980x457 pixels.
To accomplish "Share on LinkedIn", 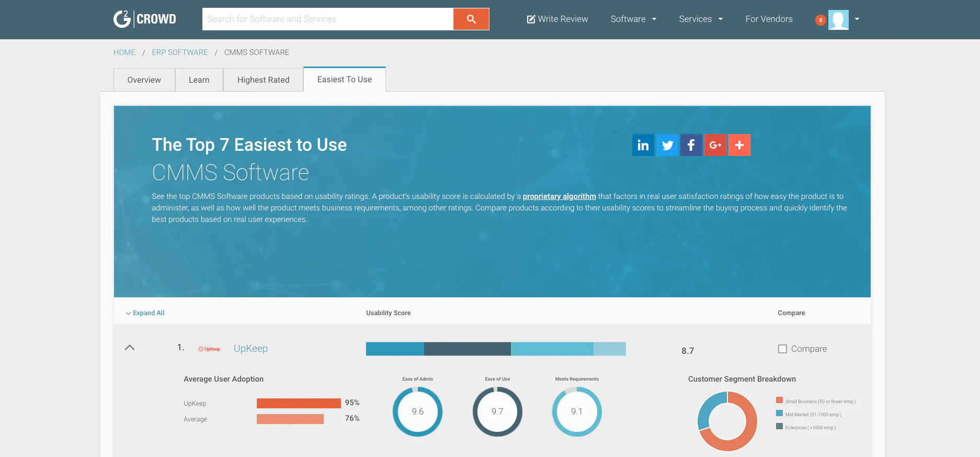I will (643, 145).
